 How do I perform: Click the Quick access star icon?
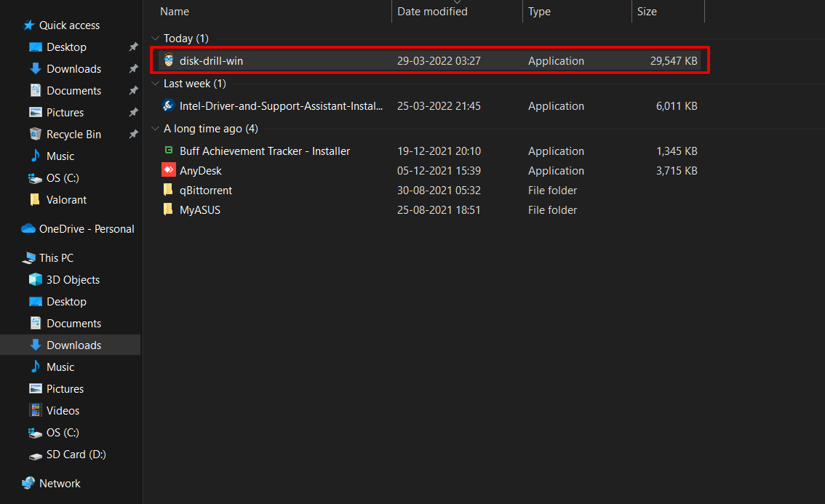coord(29,25)
